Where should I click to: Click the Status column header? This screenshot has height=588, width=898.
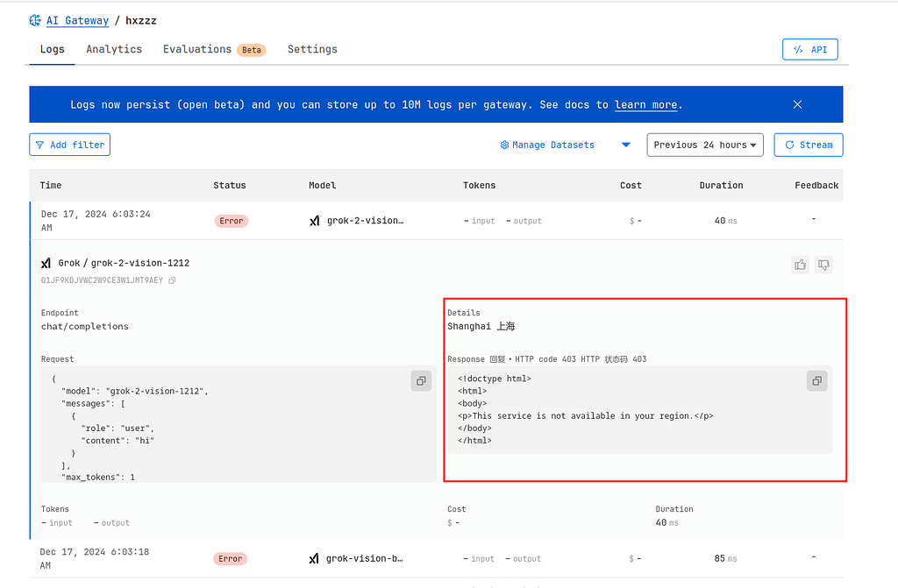[x=230, y=185]
